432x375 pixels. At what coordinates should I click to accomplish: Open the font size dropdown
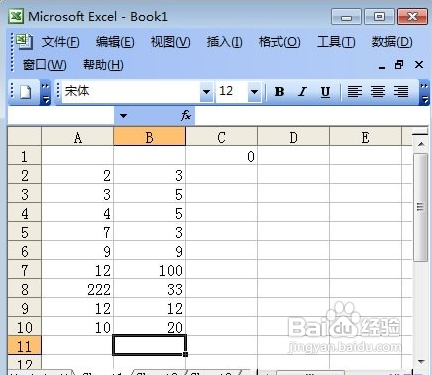point(254,92)
